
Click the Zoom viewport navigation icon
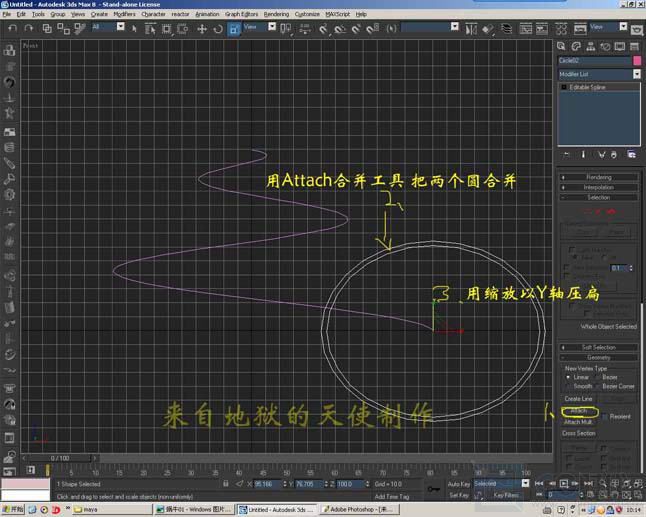click(603, 483)
